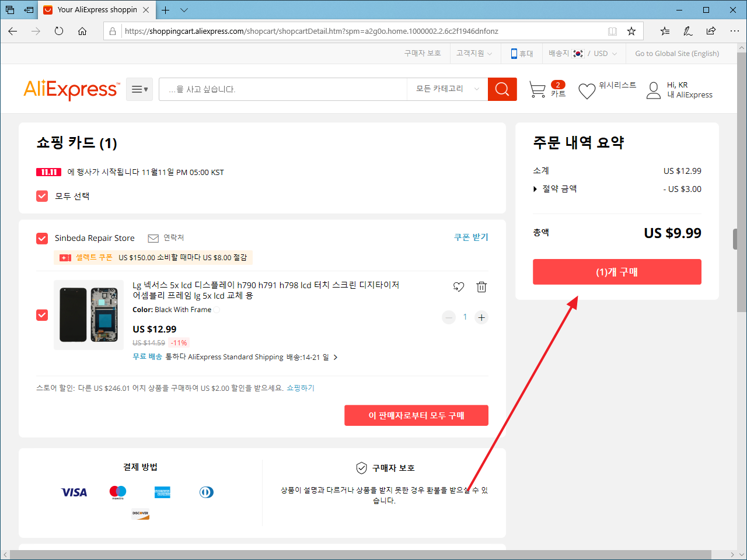
Task: Delete item with the trash icon
Action: point(481,286)
